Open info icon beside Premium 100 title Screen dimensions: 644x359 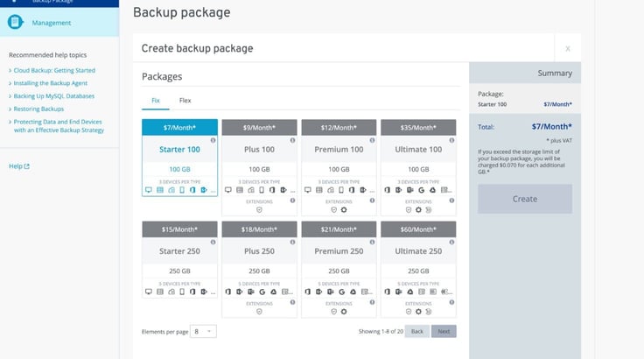tap(372, 140)
